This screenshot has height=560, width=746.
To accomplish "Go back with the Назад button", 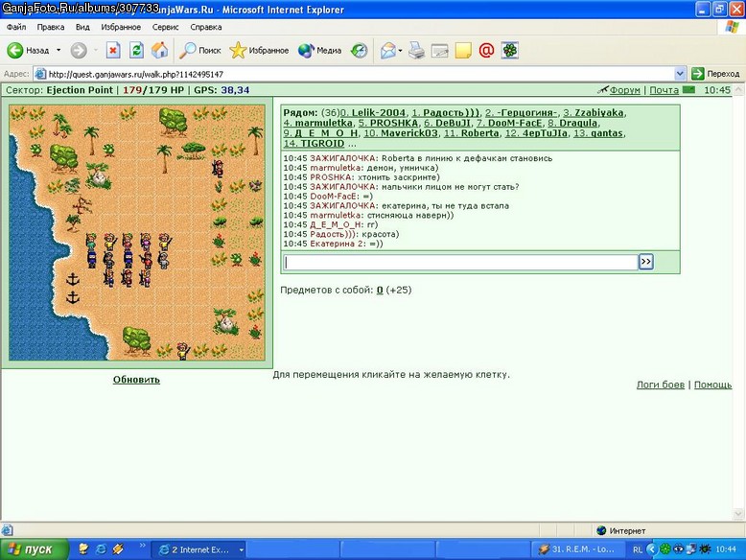I will tap(28, 50).
